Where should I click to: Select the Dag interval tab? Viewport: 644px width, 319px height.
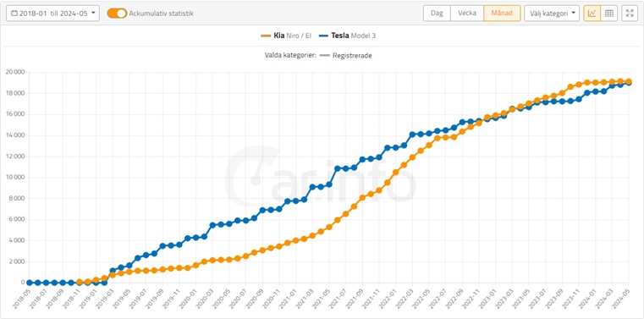pyautogui.click(x=437, y=14)
